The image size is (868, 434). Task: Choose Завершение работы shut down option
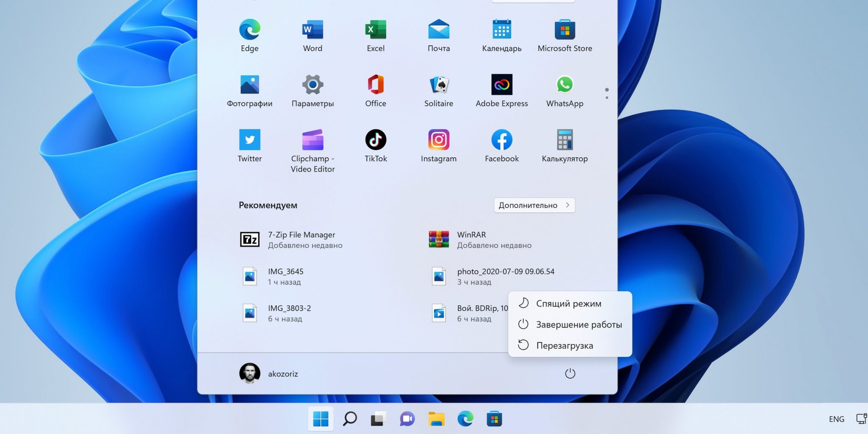(x=579, y=325)
